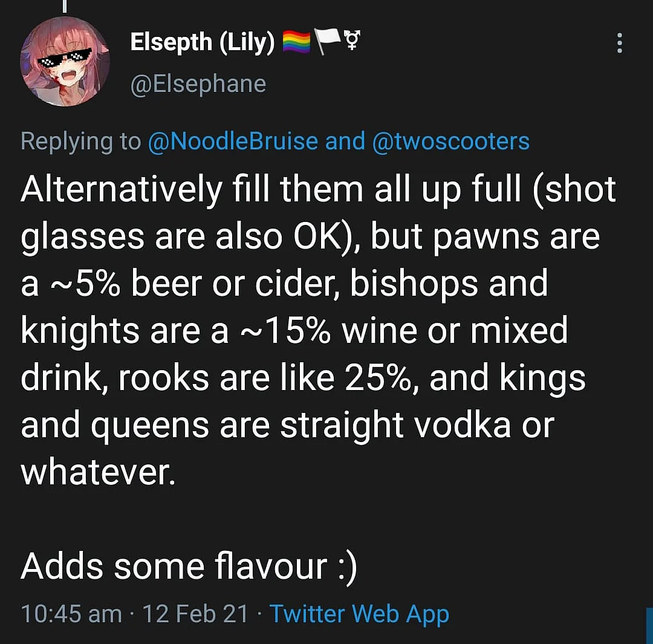Open Elsepth (Lily) display name profile

(x=203, y=42)
